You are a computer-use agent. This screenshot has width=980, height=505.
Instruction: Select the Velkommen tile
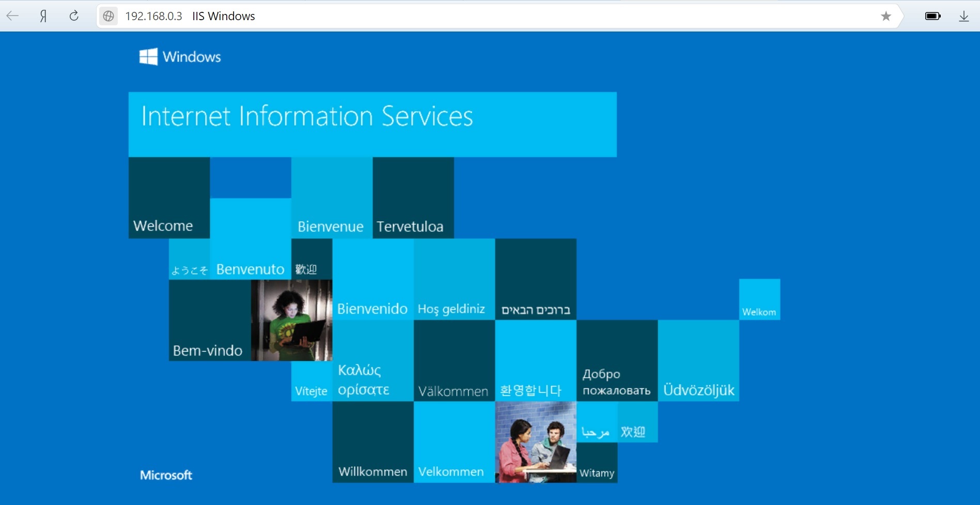point(454,442)
